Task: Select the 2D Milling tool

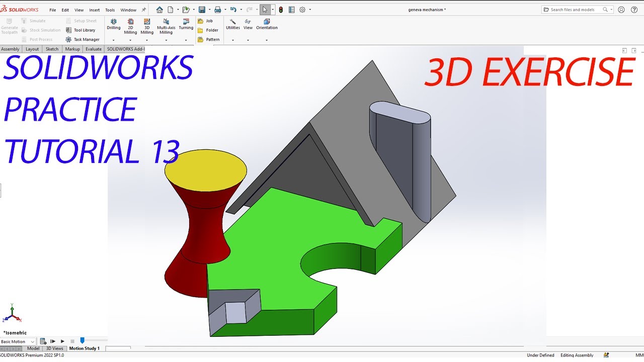Action: point(130,26)
